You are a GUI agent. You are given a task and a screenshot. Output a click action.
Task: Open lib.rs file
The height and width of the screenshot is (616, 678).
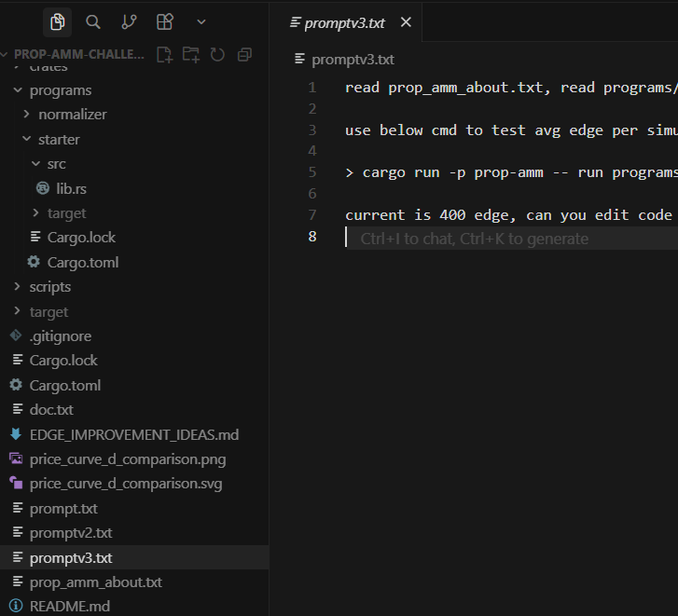point(71,189)
